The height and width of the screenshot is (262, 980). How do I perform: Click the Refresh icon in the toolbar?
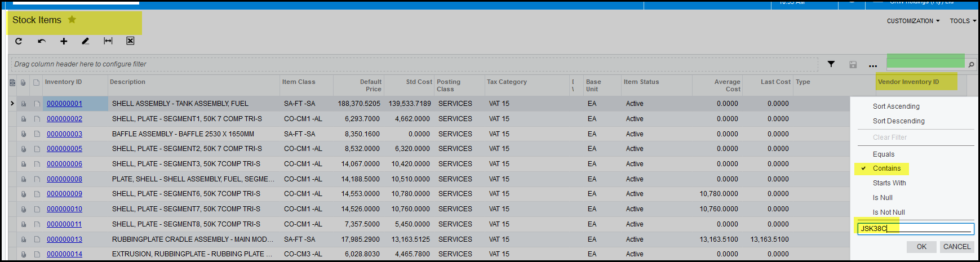coord(19,41)
